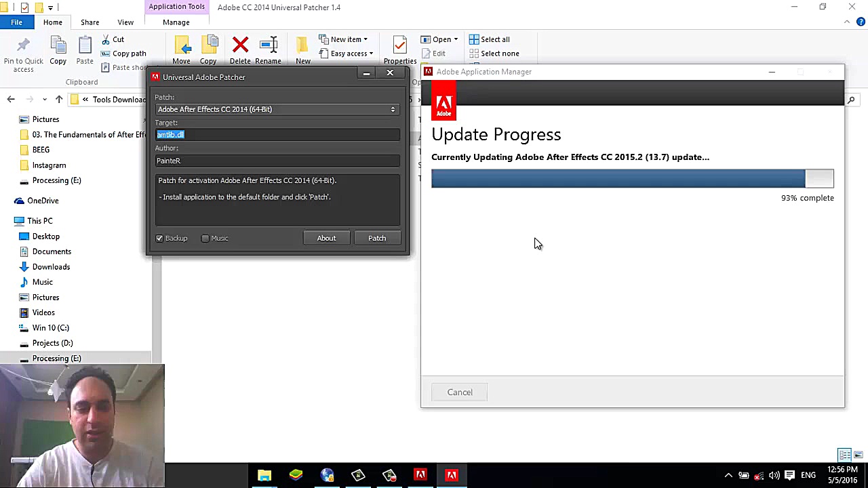Click the Update Progress bar
Image resolution: width=868 pixels, height=488 pixels.
point(633,178)
